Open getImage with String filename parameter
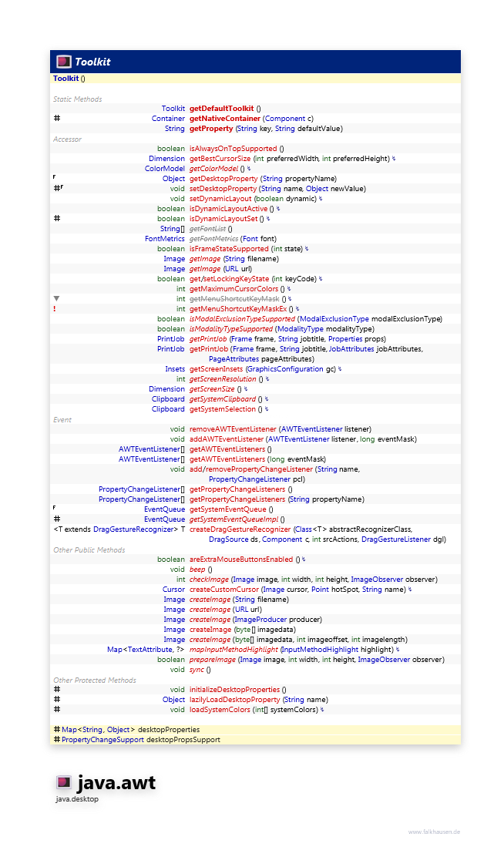Viewport: 504px width, 867px height. coord(205,259)
